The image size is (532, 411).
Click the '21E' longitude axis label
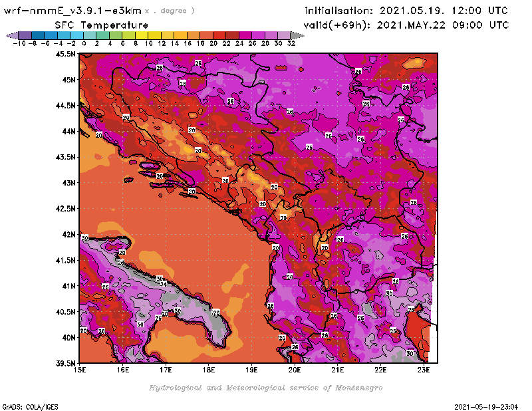click(338, 370)
